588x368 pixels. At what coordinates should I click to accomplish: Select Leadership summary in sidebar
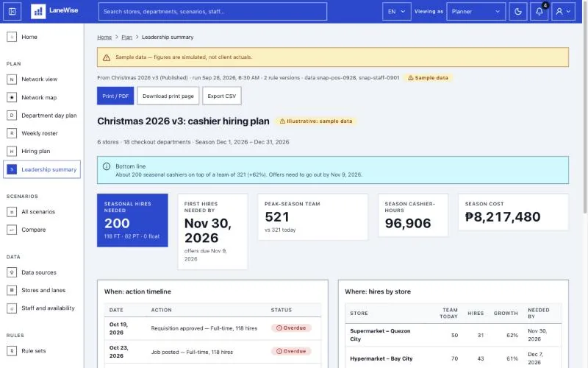pos(42,169)
